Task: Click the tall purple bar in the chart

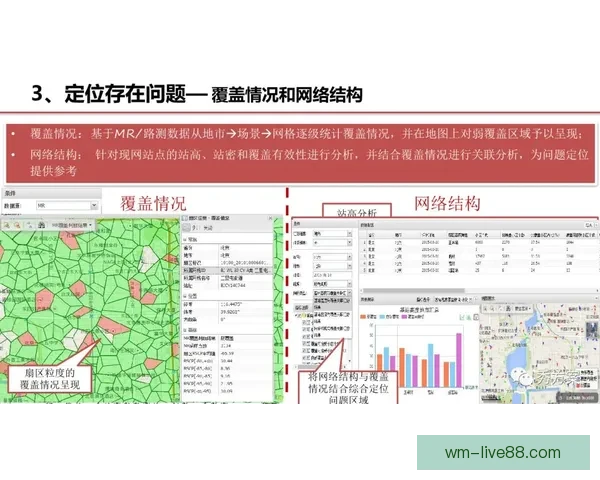Action: 459,360
